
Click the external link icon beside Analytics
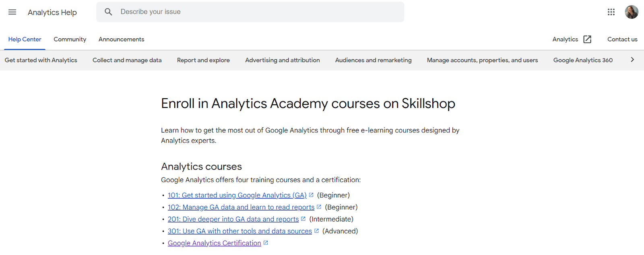click(587, 39)
